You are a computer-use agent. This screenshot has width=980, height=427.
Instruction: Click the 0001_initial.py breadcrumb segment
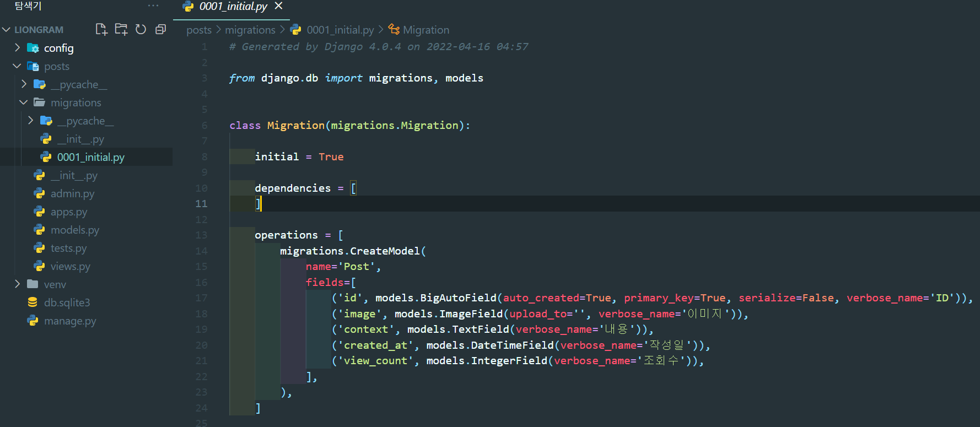[340, 30]
